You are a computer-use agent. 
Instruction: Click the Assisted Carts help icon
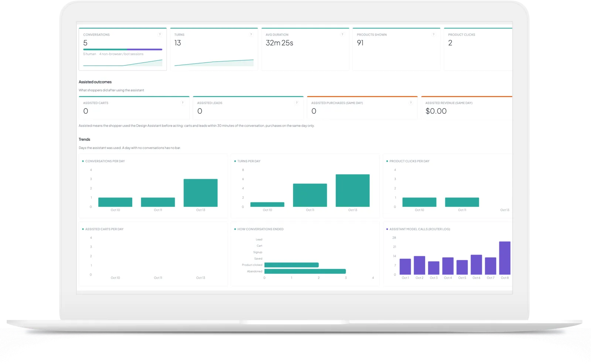tap(182, 103)
